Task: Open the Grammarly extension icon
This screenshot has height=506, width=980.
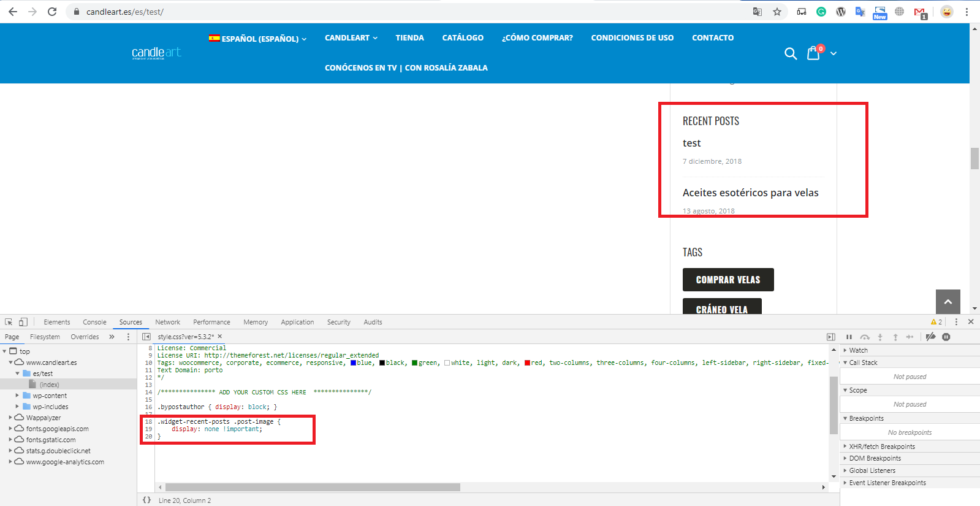Action: [x=821, y=12]
